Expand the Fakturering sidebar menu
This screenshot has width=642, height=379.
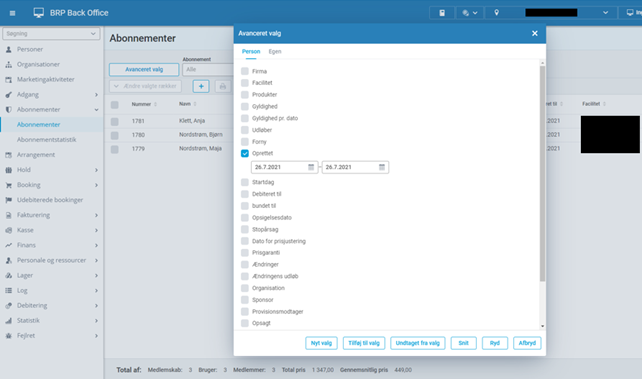tap(96, 215)
